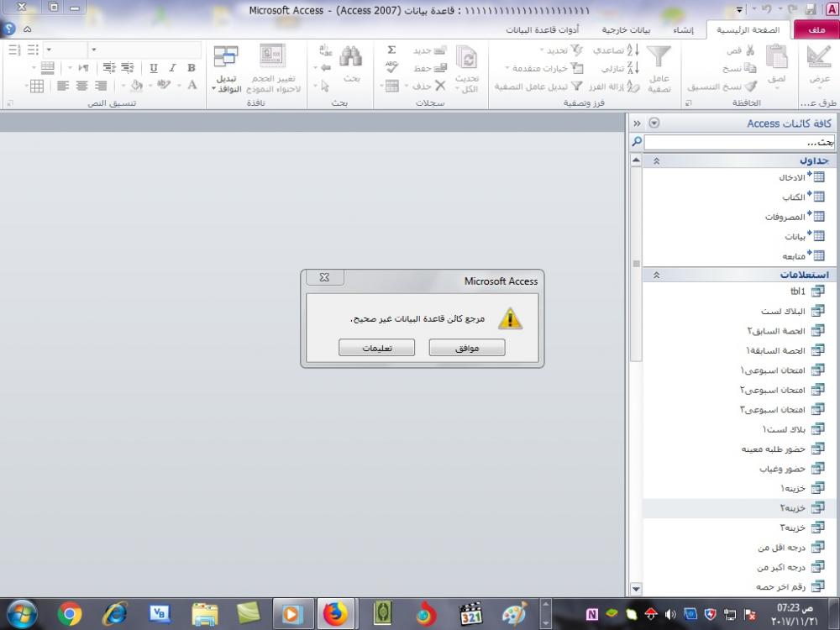840x630 pixels.
Task: Collapse the استعلامات queries group
Action: click(x=656, y=275)
